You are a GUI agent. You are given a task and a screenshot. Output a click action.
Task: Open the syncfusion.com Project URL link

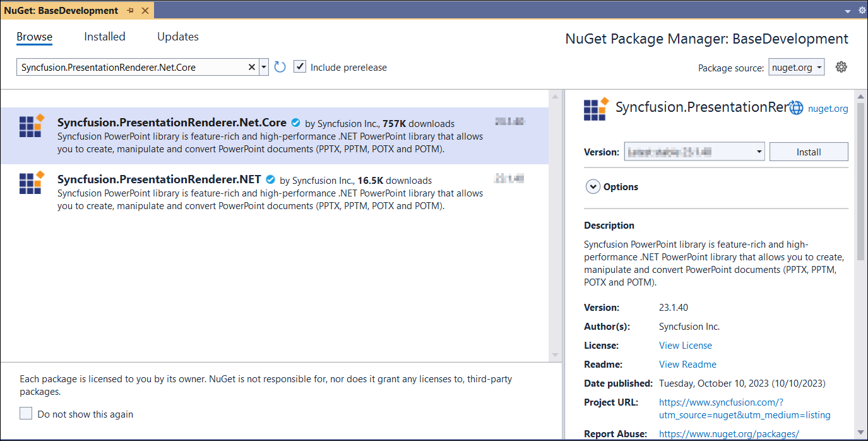[x=745, y=409]
